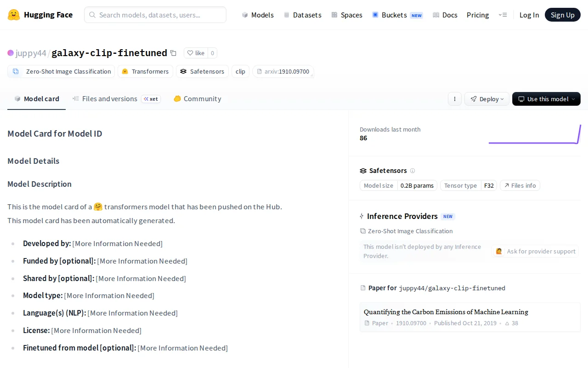This screenshot has height=368, width=588.
Task: Click the Hugging Face logo icon
Action: point(14,15)
